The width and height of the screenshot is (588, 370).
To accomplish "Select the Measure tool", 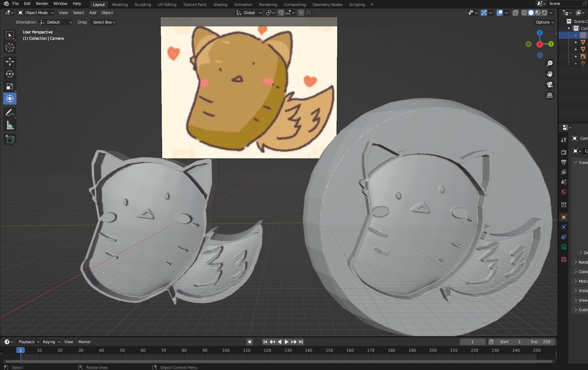I will pos(10,125).
